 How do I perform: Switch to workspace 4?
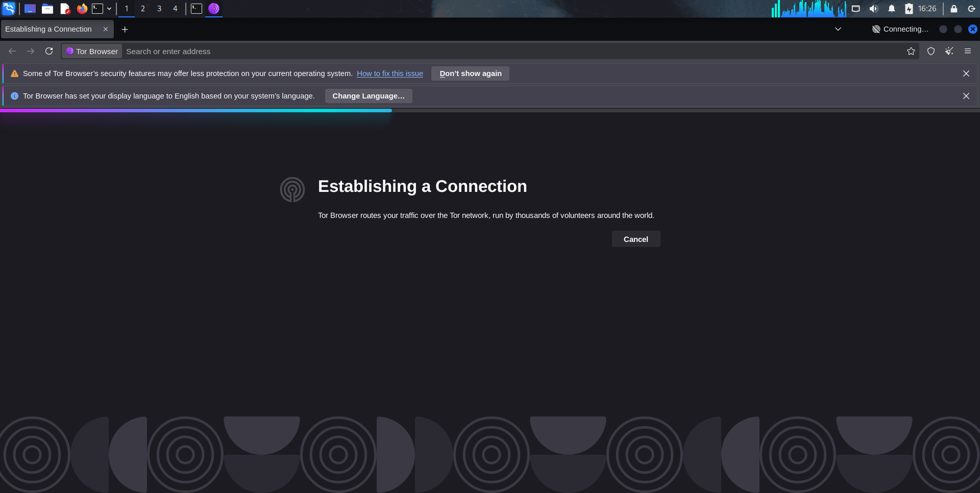point(175,9)
